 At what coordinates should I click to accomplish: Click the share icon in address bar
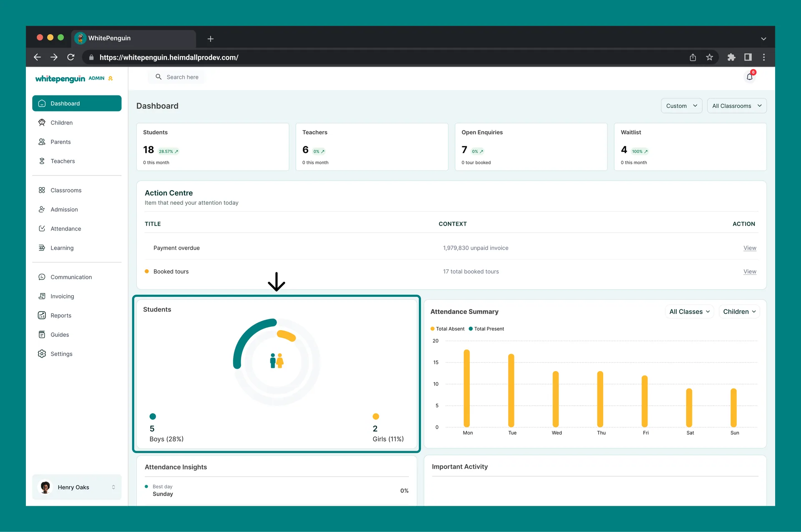(693, 57)
